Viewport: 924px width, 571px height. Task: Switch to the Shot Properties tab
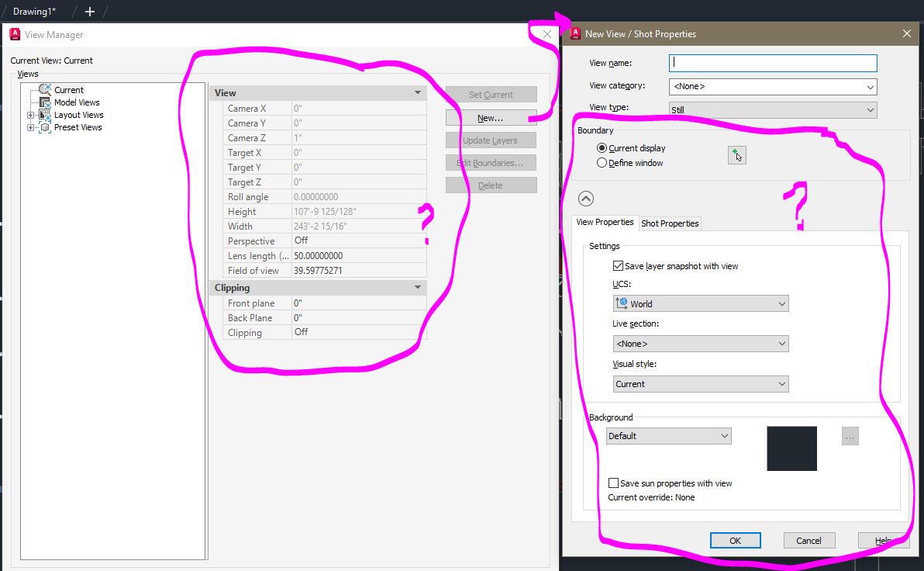click(670, 223)
